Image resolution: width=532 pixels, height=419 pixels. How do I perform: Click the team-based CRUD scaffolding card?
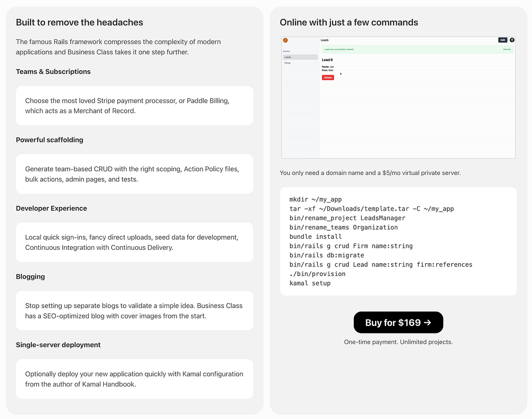[x=135, y=174]
